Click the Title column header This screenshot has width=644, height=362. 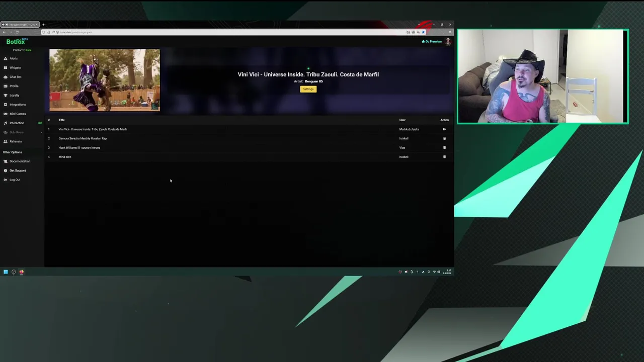click(x=61, y=120)
